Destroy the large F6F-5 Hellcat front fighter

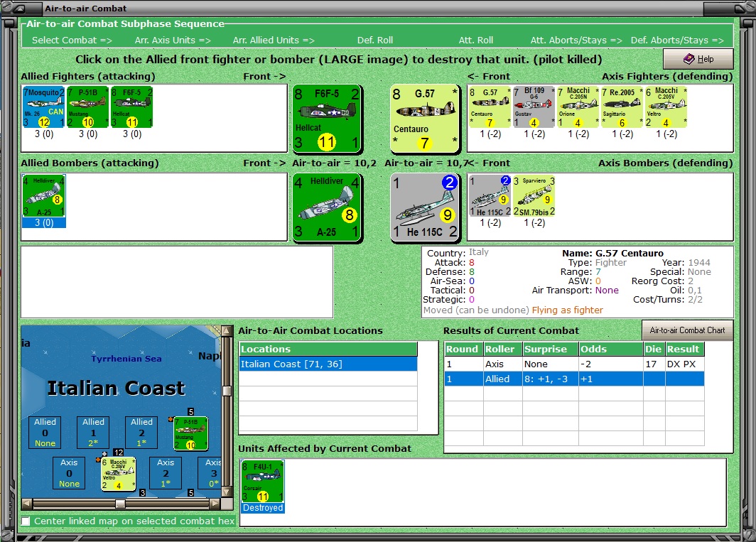[x=328, y=119]
